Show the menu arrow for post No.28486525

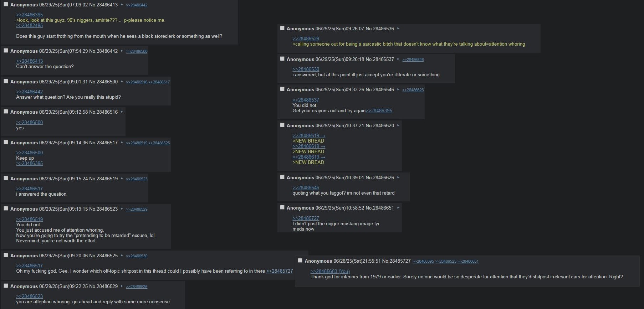click(x=122, y=256)
